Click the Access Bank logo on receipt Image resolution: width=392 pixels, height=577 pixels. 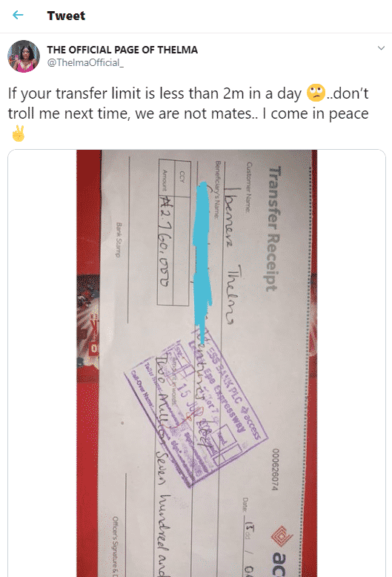pos(282,537)
